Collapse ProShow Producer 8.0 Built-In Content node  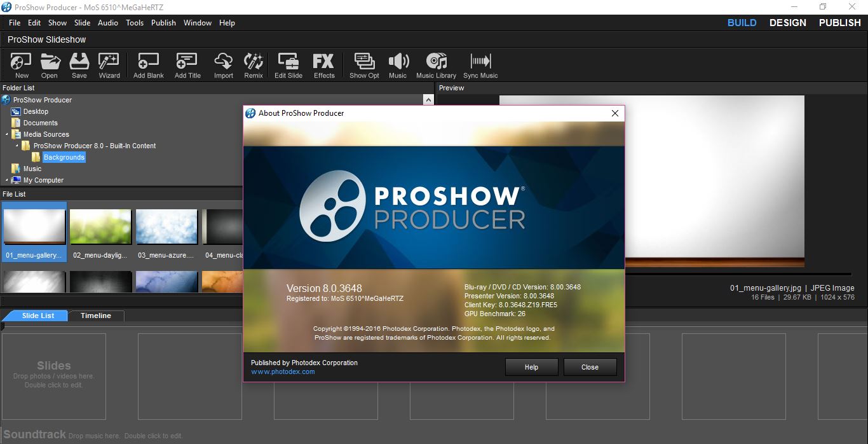point(17,146)
